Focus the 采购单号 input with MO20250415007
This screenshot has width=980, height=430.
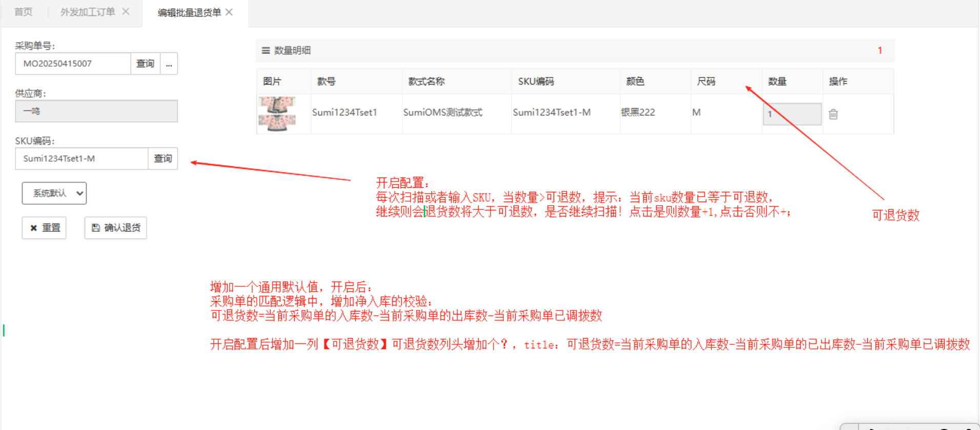(73, 64)
